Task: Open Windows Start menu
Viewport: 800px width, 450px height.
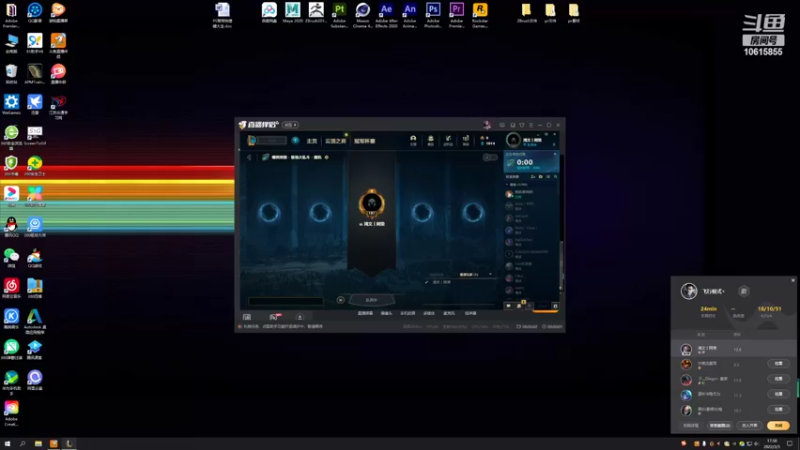Action: (7, 444)
